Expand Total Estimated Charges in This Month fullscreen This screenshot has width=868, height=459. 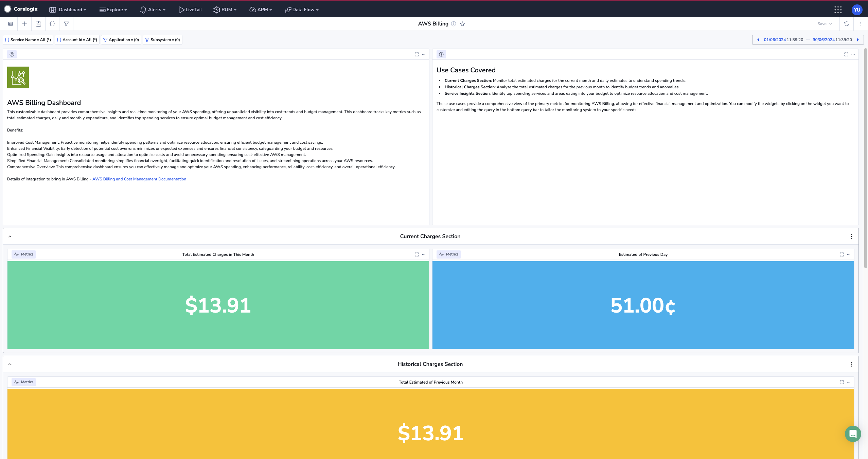pyautogui.click(x=417, y=254)
